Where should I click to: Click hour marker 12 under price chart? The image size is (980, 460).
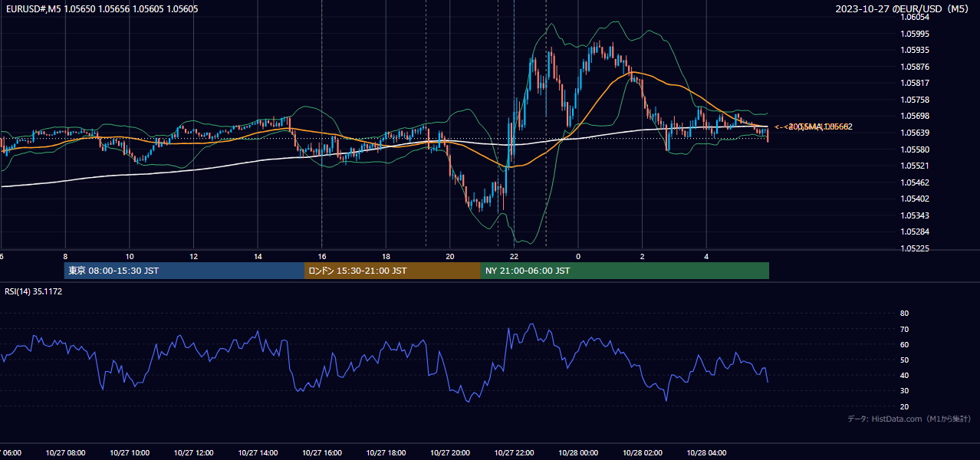(x=194, y=256)
